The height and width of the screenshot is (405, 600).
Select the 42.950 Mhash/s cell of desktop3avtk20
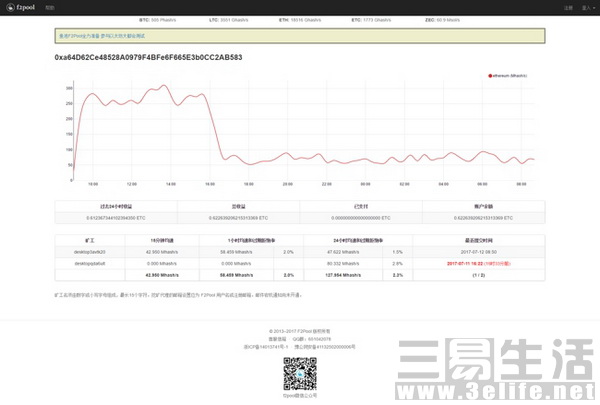(162, 252)
